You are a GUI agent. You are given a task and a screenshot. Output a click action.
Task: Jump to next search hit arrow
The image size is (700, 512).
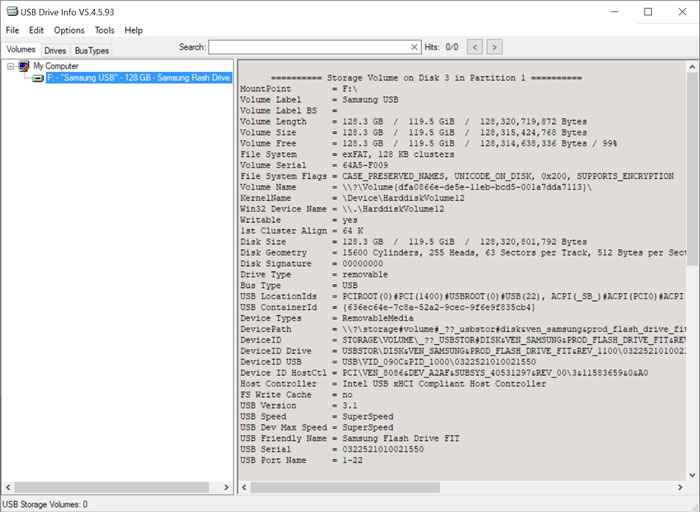494,47
